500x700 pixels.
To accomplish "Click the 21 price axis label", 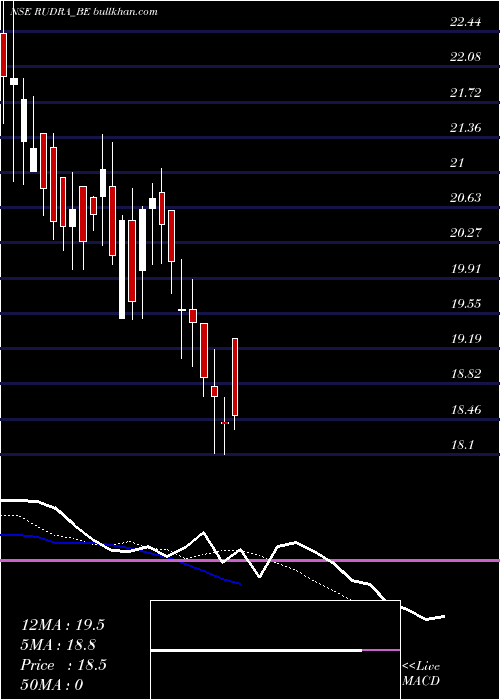I will (x=458, y=163).
